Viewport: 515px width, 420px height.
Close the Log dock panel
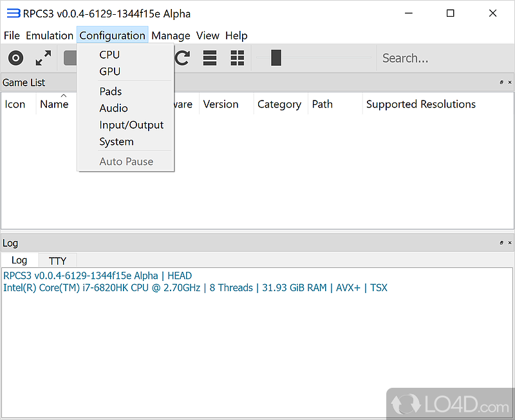click(510, 243)
